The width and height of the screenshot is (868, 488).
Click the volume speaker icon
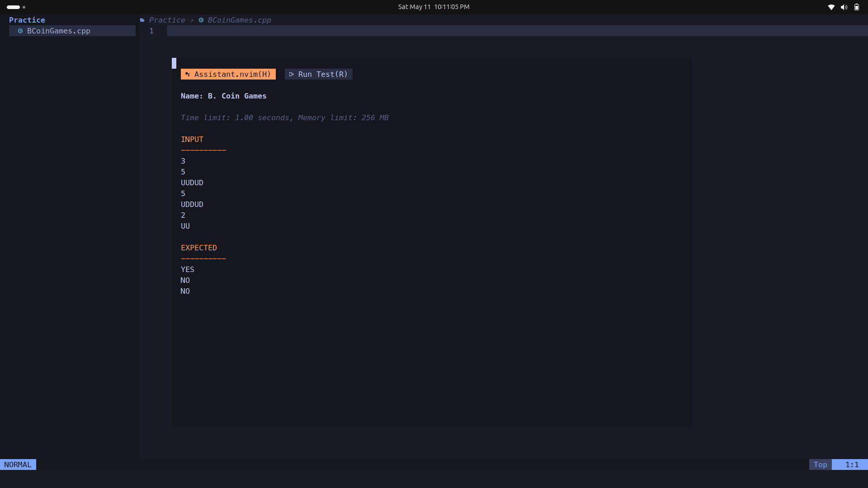[x=844, y=7]
